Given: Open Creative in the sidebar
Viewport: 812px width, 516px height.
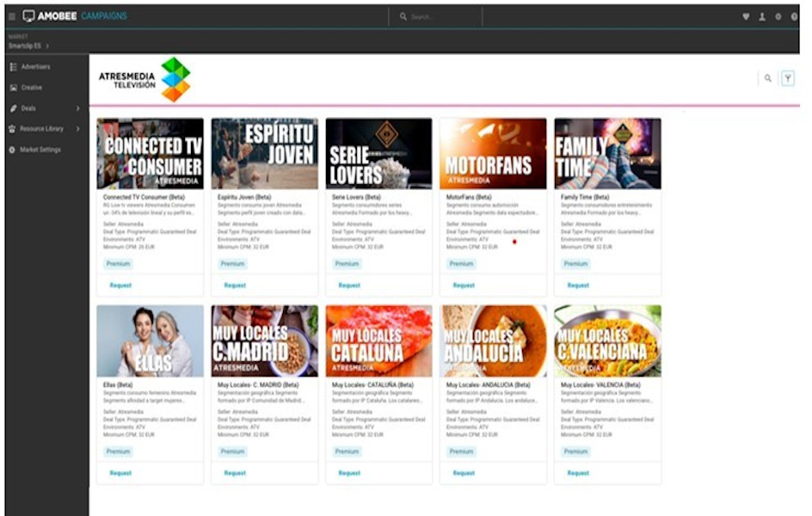Looking at the screenshot, I should coord(32,88).
